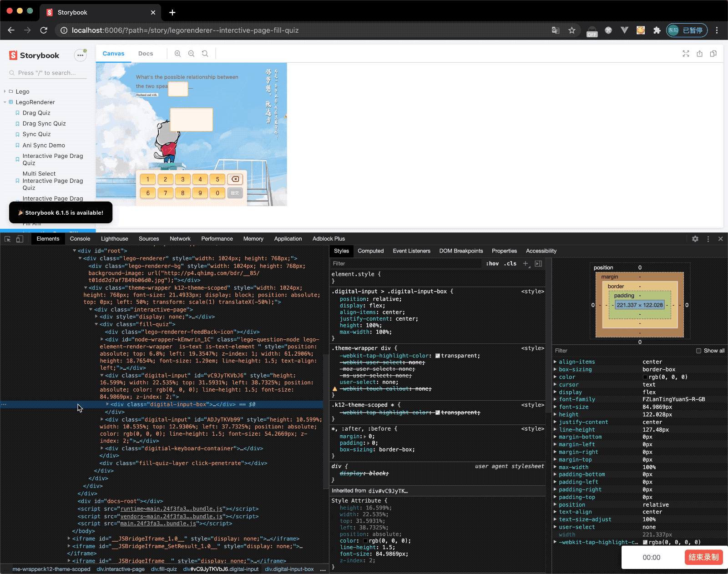Click div.fill-quiz breadcrumb item
The width and height of the screenshot is (728, 574).
point(164,569)
